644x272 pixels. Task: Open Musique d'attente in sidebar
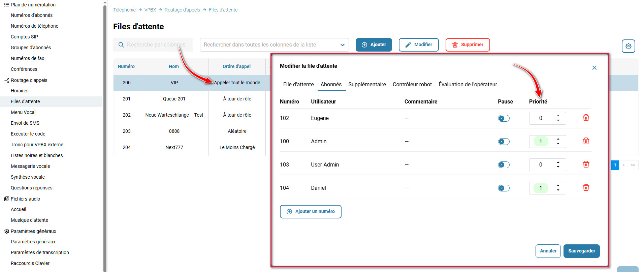(29, 220)
